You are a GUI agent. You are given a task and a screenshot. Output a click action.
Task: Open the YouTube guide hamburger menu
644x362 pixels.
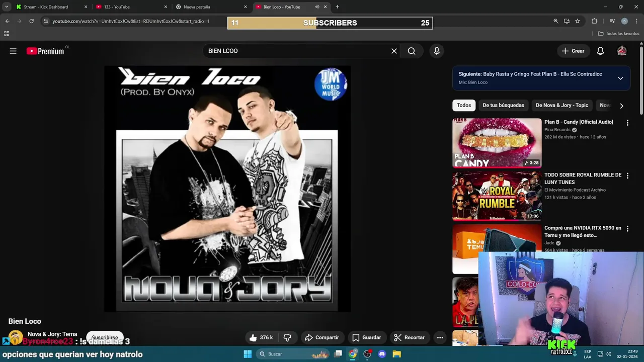pyautogui.click(x=13, y=51)
